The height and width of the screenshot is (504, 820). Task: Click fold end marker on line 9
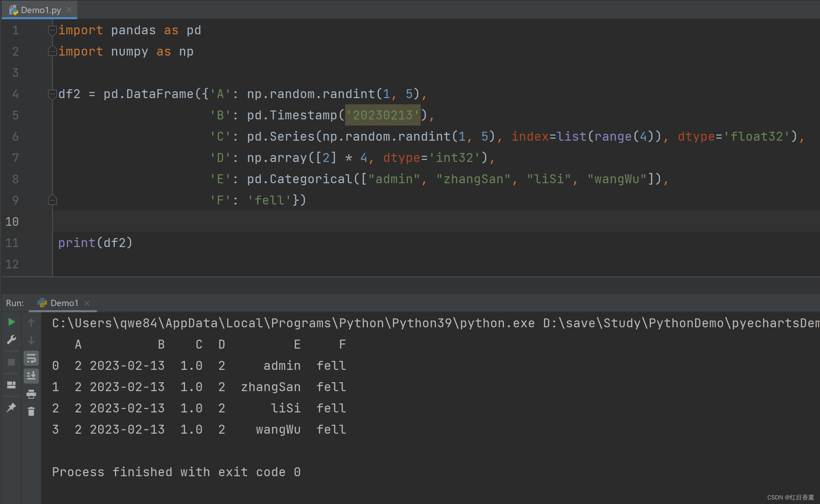(x=52, y=200)
